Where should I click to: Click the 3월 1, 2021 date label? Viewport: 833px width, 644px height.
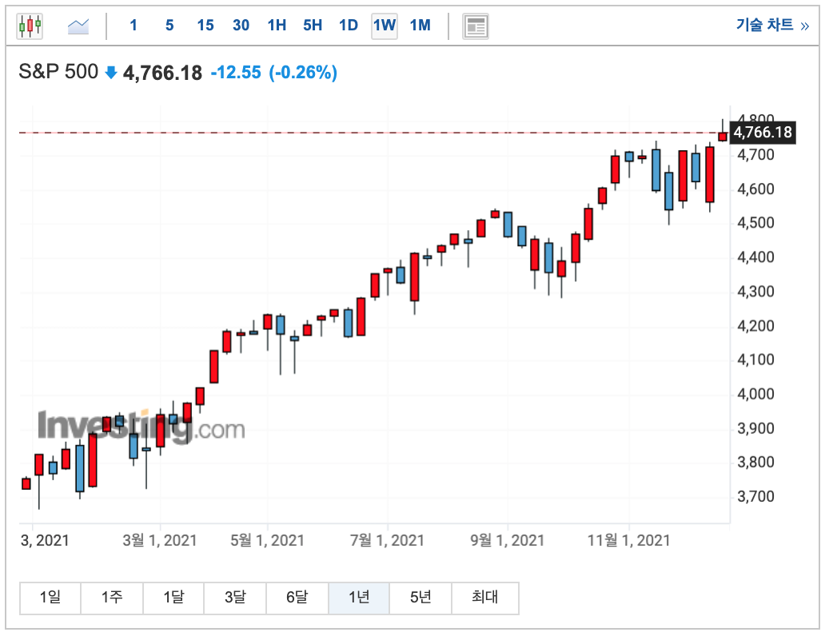[160, 540]
